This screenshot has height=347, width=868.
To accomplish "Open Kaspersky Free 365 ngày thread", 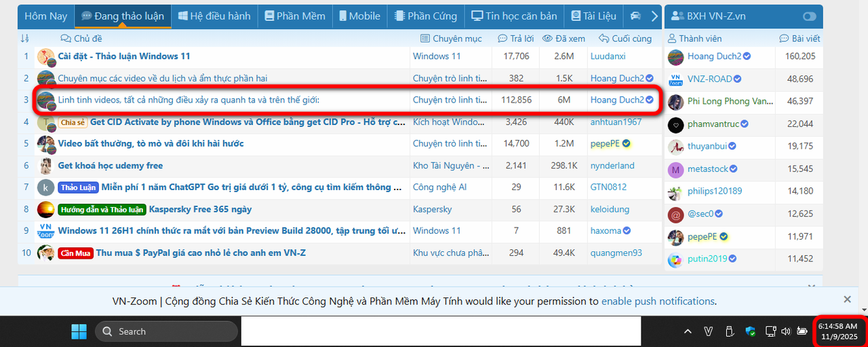I will point(200,209).
